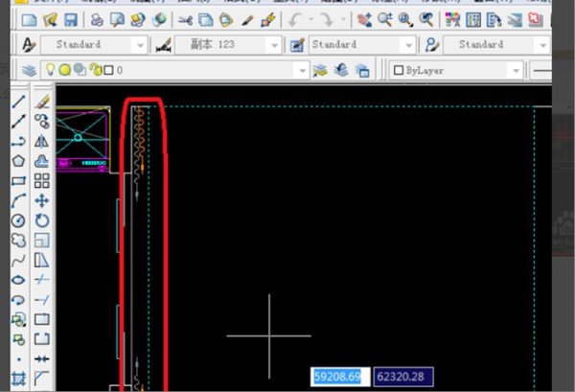
Task: Select the Polygon draw tool
Action: (x=18, y=160)
